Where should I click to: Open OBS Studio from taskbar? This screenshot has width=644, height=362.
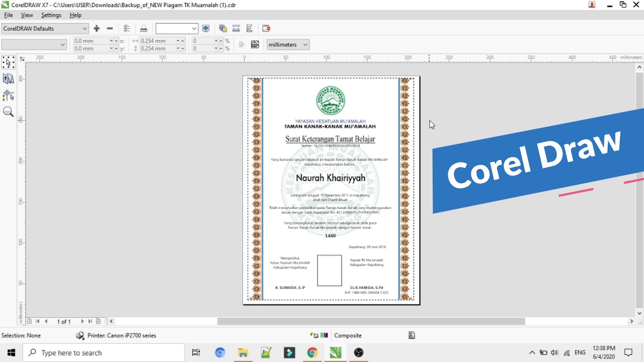click(359, 352)
